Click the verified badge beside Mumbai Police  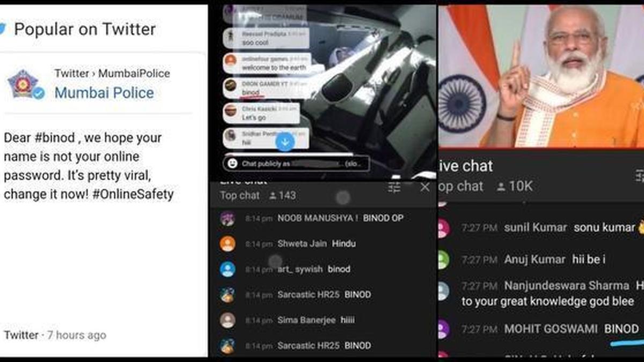(39, 93)
